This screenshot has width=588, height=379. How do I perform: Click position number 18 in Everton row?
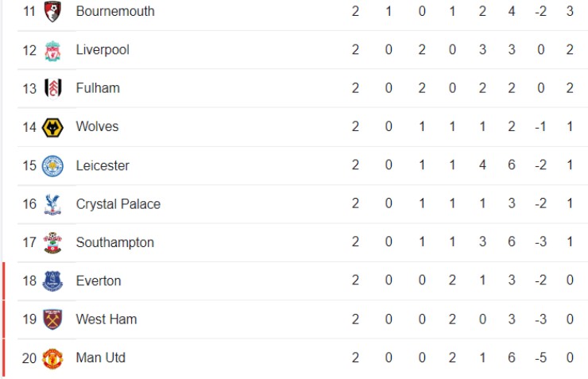(x=29, y=280)
